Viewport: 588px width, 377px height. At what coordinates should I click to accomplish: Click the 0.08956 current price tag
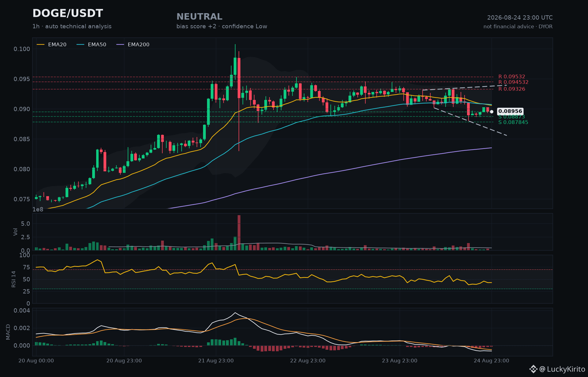coord(510,111)
